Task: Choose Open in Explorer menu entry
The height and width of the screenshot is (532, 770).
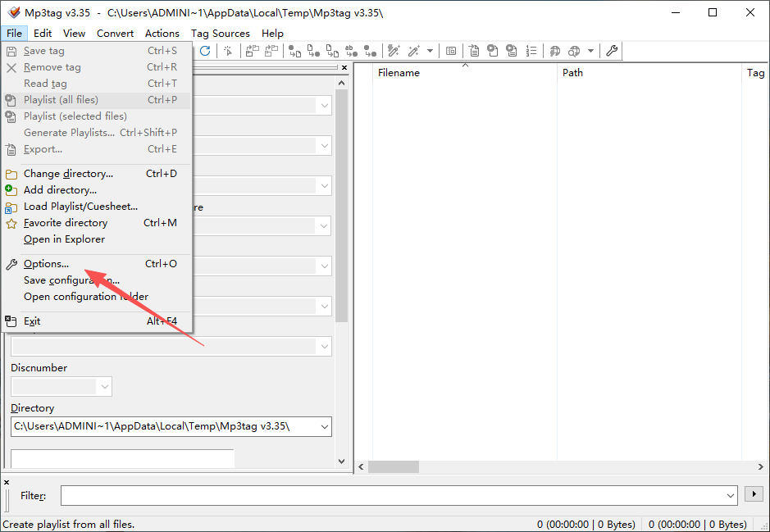Action: click(x=96, y=239)
